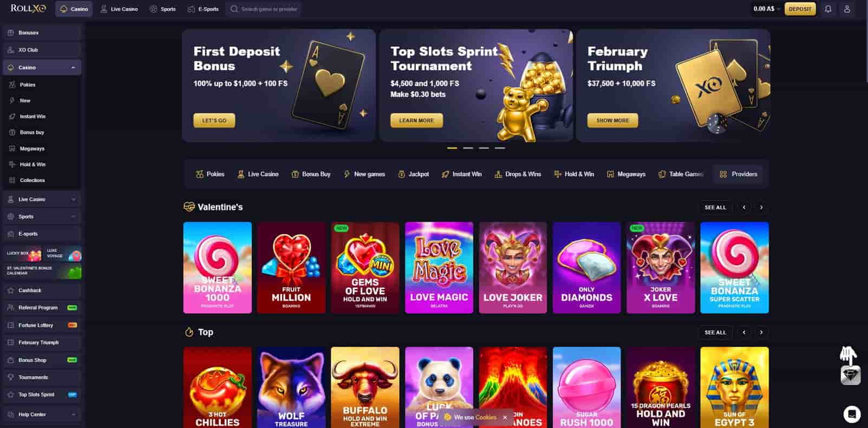
Task: Click the Bonuses gift icon in sidebar
Action: tap(11, 33)
